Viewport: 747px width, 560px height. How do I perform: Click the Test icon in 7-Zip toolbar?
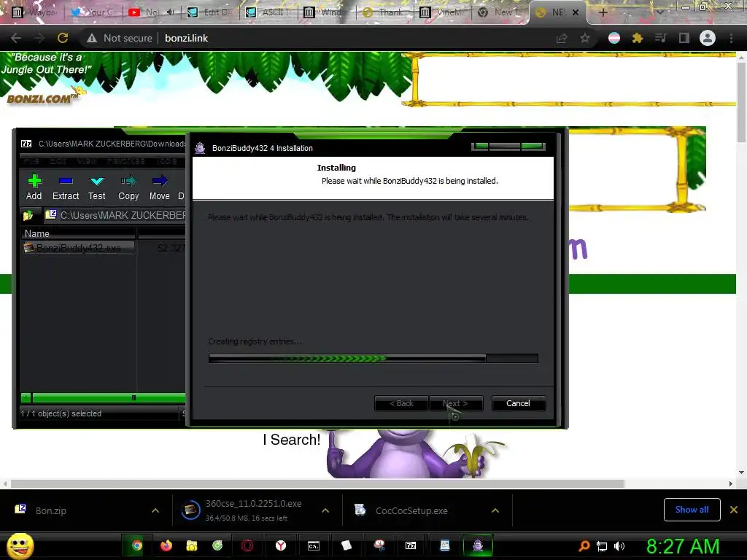click(97, 181)
